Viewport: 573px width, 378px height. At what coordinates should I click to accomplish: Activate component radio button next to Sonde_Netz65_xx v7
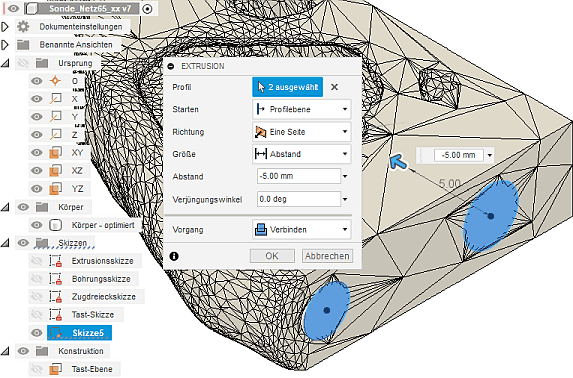[147, 9]
